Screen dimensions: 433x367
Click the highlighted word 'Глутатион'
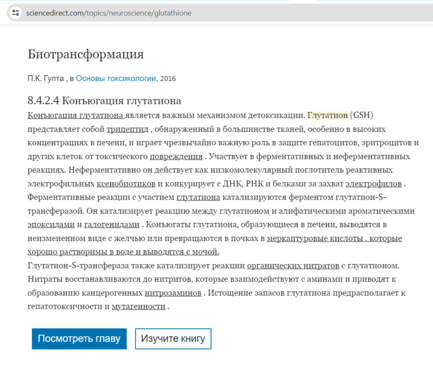[328, 115]
